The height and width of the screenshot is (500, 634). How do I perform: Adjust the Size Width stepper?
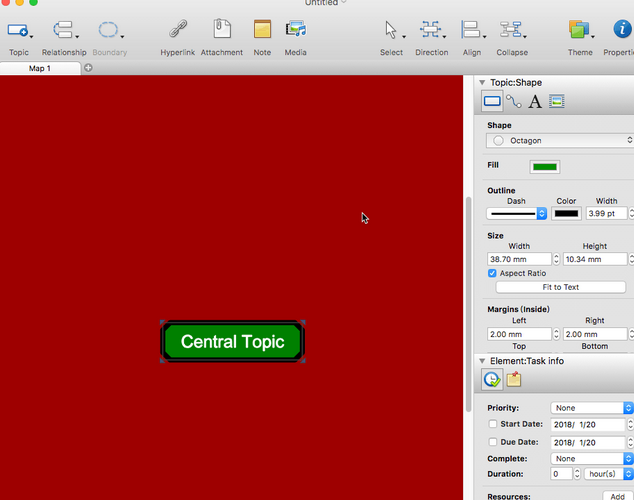point(556,259)
